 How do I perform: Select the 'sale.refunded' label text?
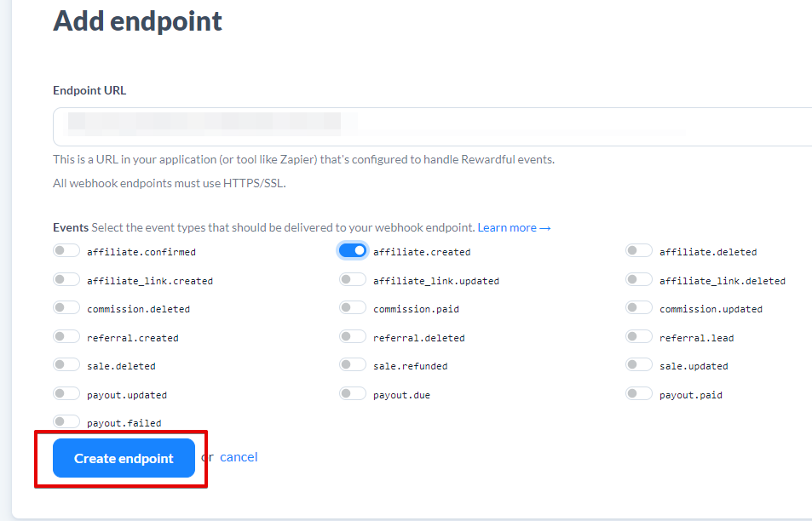[410, 366]
